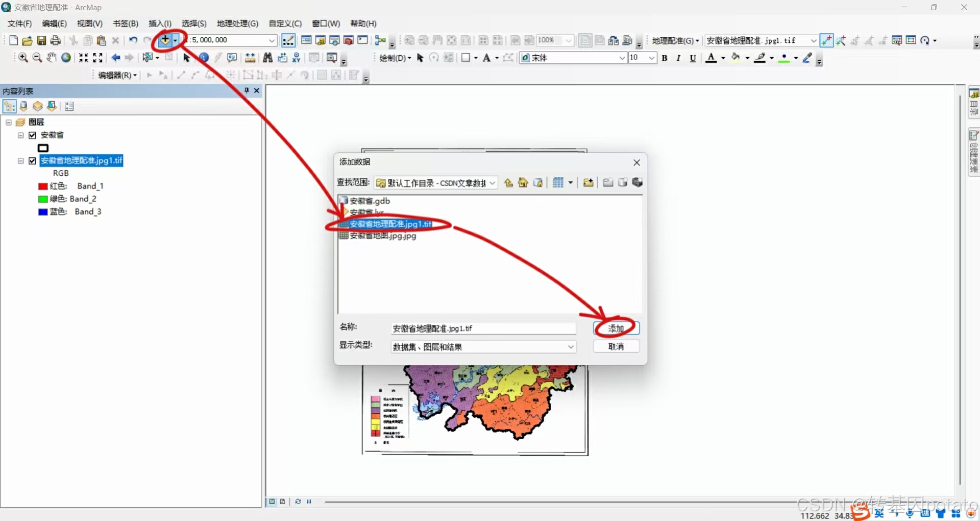The image size is (980, 521).
Task: Open a map document with folder icon
Action: 28,40
